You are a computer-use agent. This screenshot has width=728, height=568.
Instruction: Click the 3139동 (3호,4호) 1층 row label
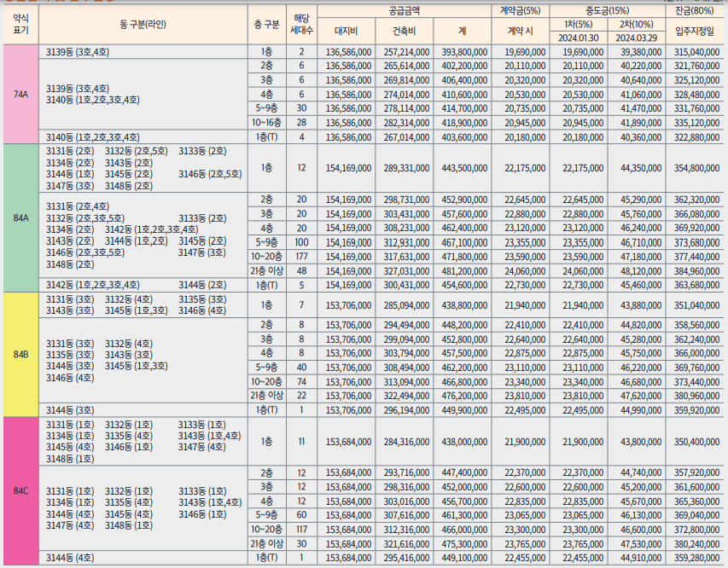[x=78, y=52]
